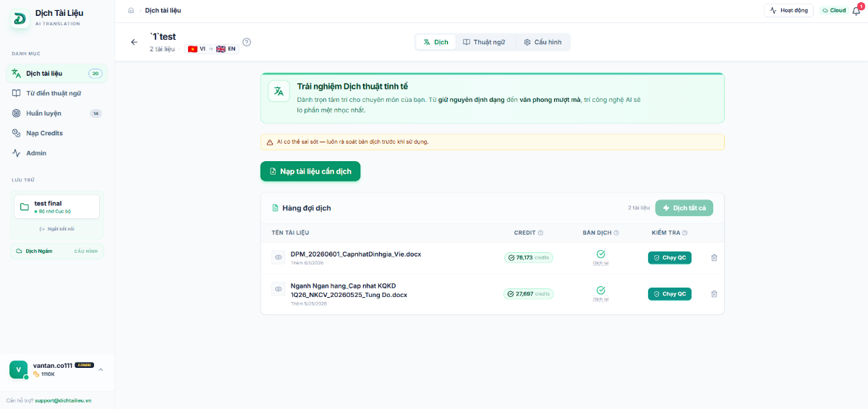Viewport: 868px width, 409px height.
Task: Open the Admin sidebar entry
Action: click(57, 153)
